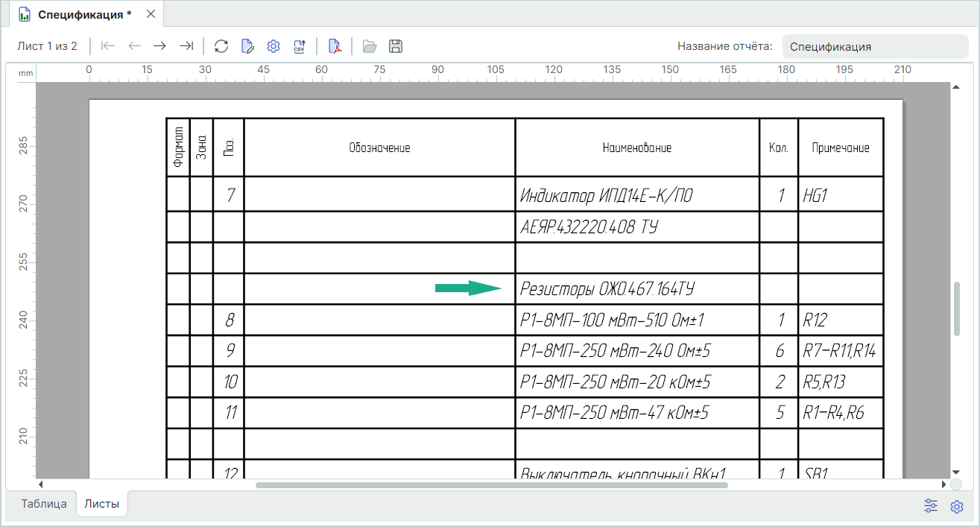This screenshot has width=980, height=527.
Task: Click the refresh report icon
Action: click(221, 46)
